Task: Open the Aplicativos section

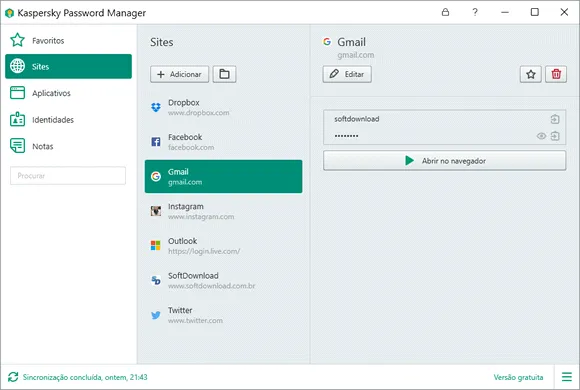Action: click(68, 93)
